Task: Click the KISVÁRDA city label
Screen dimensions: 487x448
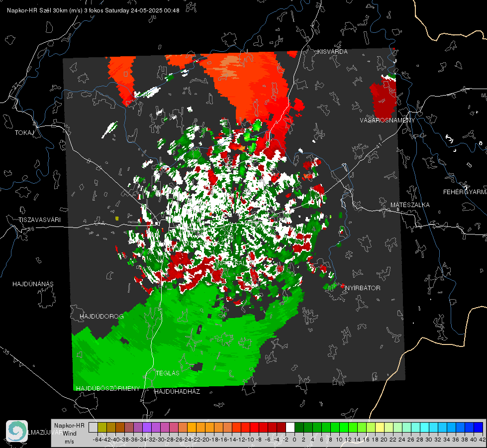Action: pyautogui.click(x=332, y=52)
